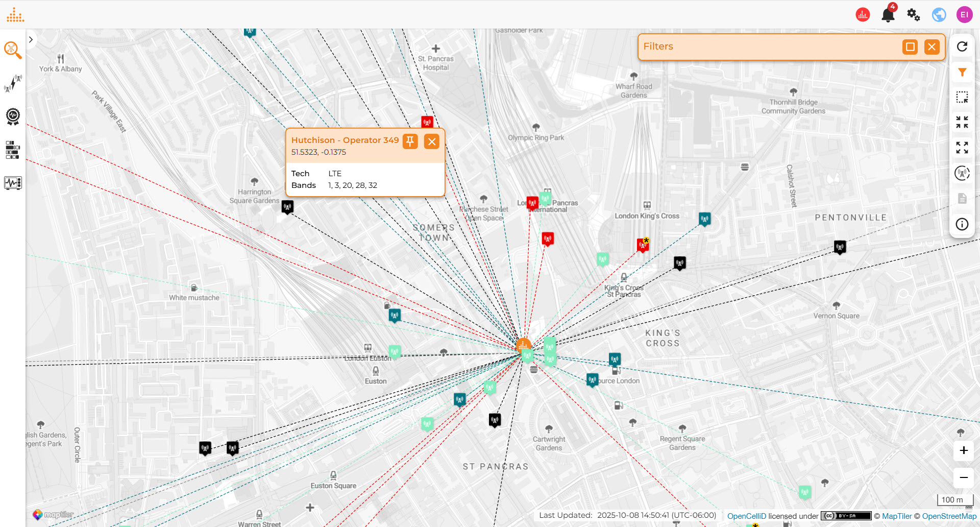The width and height of the screenshot is (980, 527).
Task: Open the settings gears icon
Action: [x=913, y=15]
